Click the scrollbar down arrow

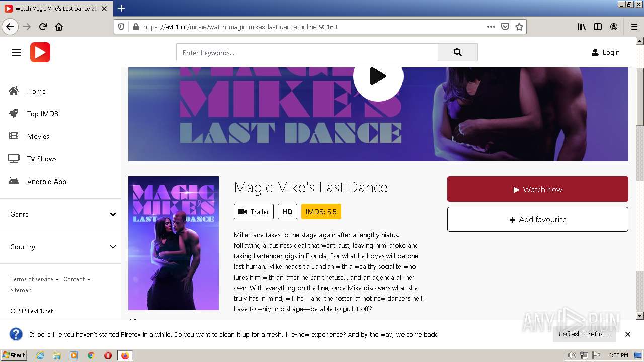(640, 316)
